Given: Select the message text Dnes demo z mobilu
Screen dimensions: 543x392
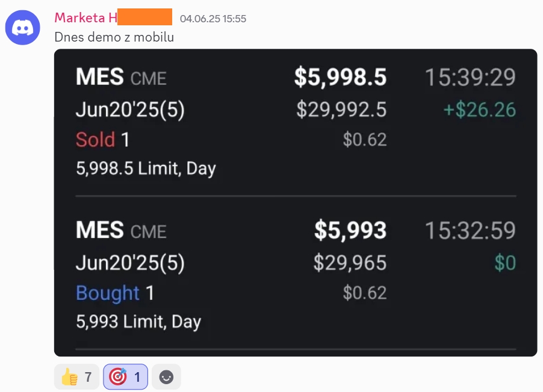Looking at the screenshot, I should 114,37.
